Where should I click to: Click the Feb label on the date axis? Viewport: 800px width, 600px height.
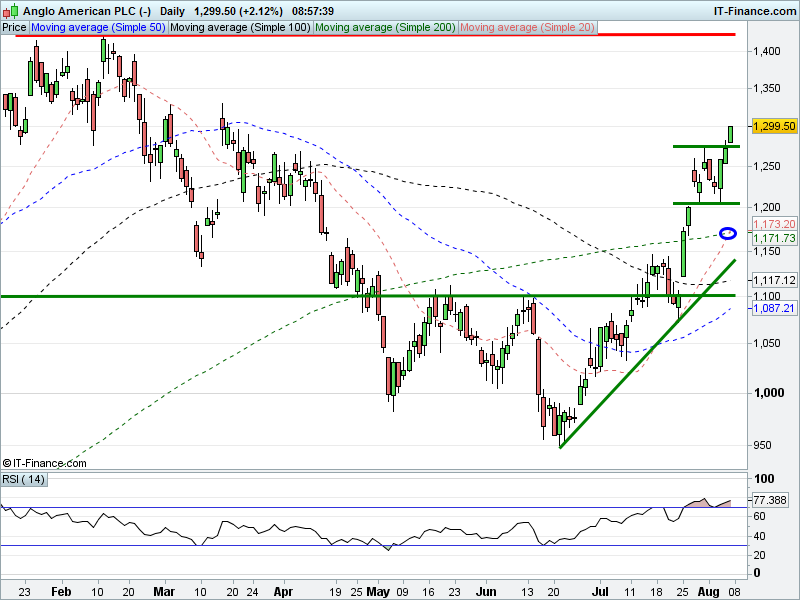point(61,592)
